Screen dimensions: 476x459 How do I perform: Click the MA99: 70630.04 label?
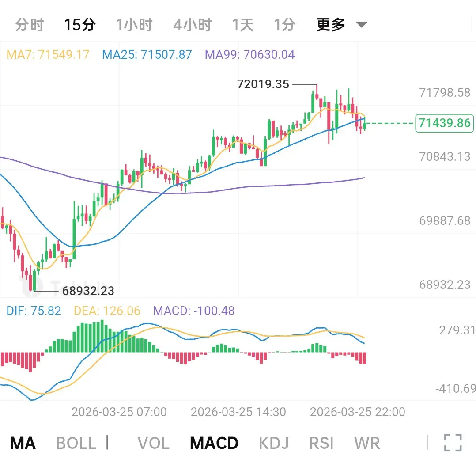(249, 55)
